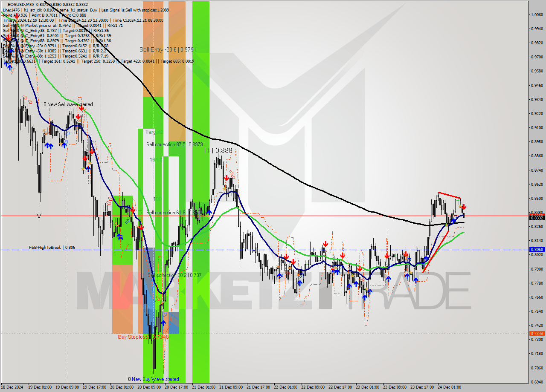Select the '| | | 0.888' peak label
The width and height of the screenshot is (546, 392).
(x=218, y=150)
